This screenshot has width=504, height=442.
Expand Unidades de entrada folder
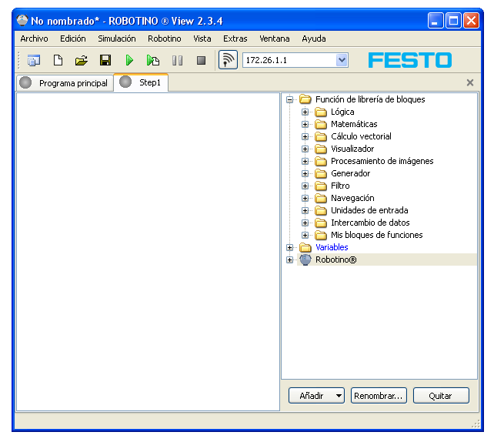pyautogui.click(x=305, y=210)
